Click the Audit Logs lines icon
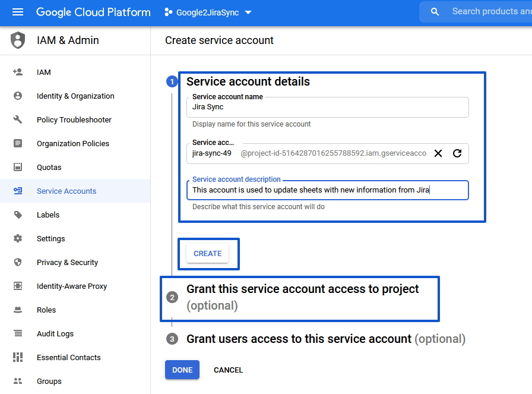Viewport: 532px width, 394px height. pyautogui.click(x=18, y=333)
